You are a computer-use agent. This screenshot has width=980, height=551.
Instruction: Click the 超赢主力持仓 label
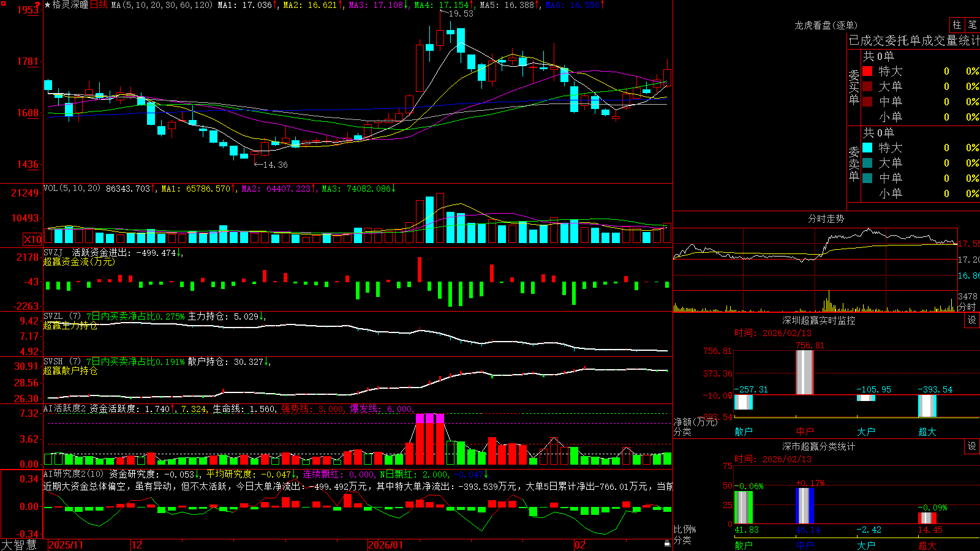coord(70,326)
